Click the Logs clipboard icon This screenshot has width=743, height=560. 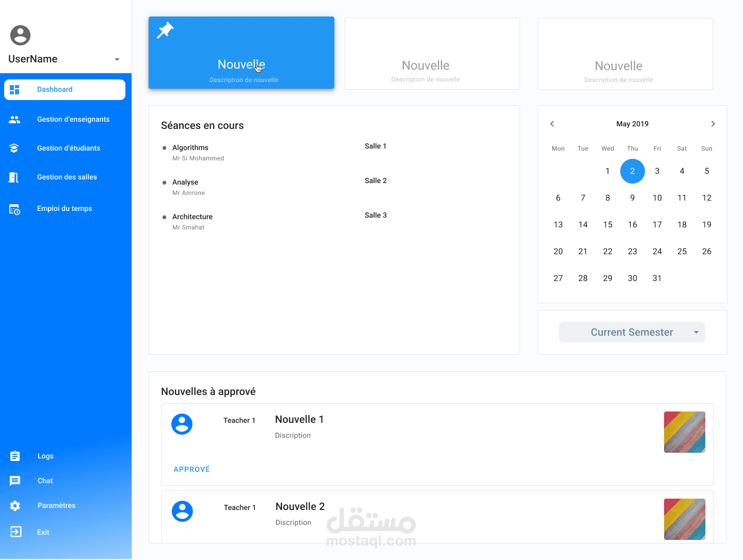(15, 456)
